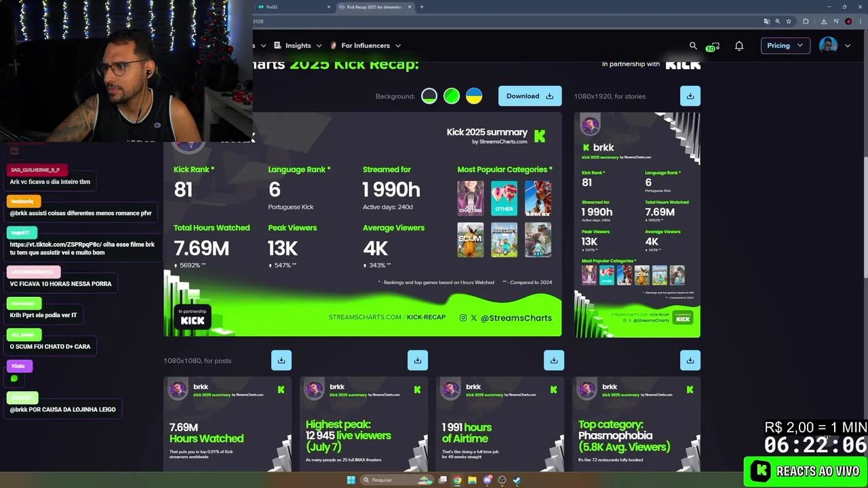The height and width of the screenshot is (488, 868).
Task: Click the notifications bell icon
Action: tap(739, 45)
